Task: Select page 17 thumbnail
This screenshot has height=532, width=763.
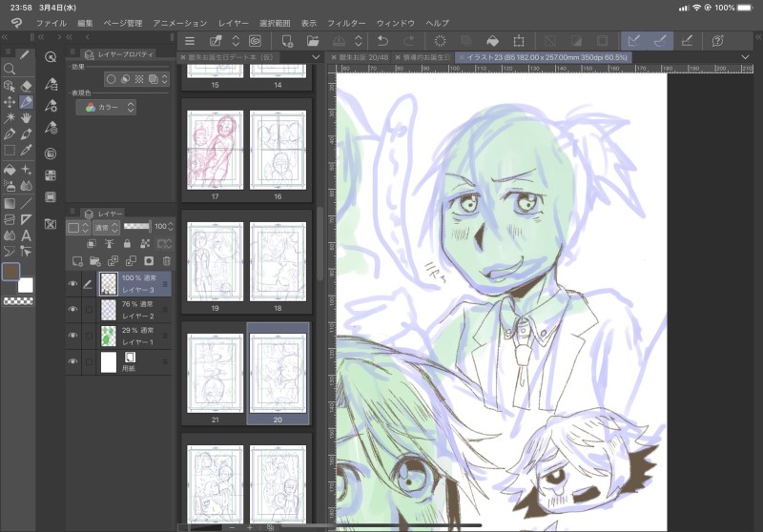Action: [x=216, y=150]
